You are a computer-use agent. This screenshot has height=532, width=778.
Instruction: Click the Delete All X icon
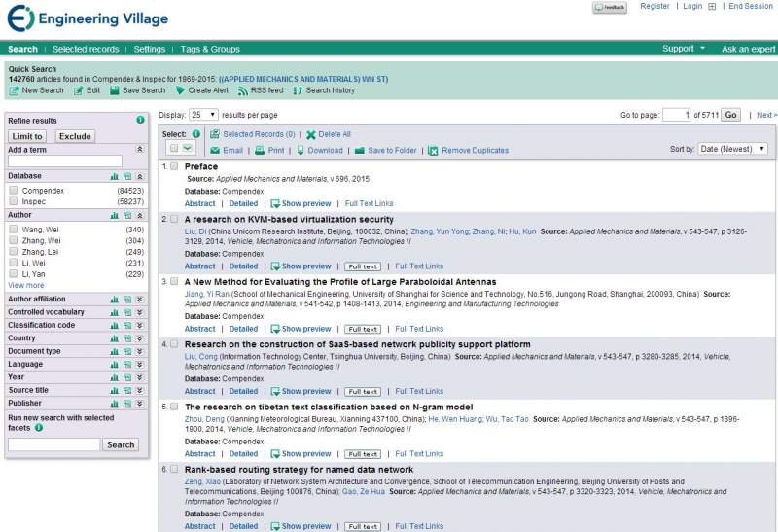[x=310, y=134]
